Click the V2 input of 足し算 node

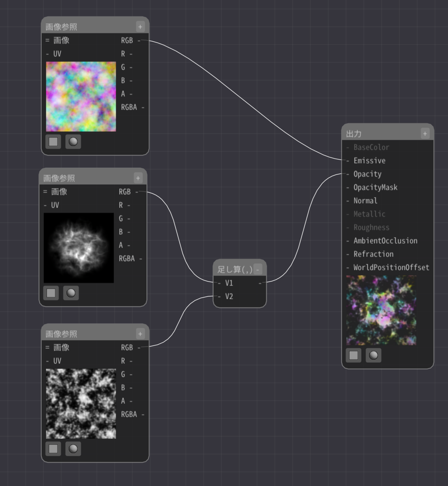(x=226, y=296)
